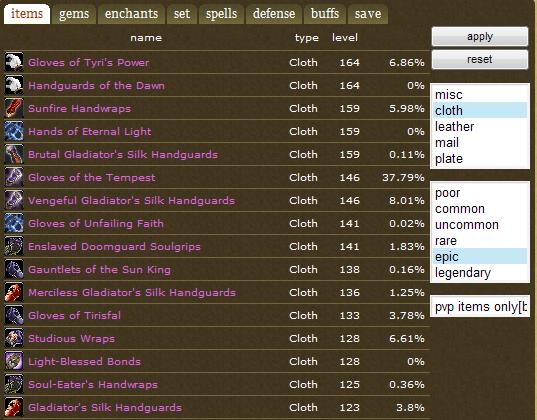537x420 pixels.
Task: Open Vengeful Gladiator's Silk Handguards link
Action: coord(132,200)
